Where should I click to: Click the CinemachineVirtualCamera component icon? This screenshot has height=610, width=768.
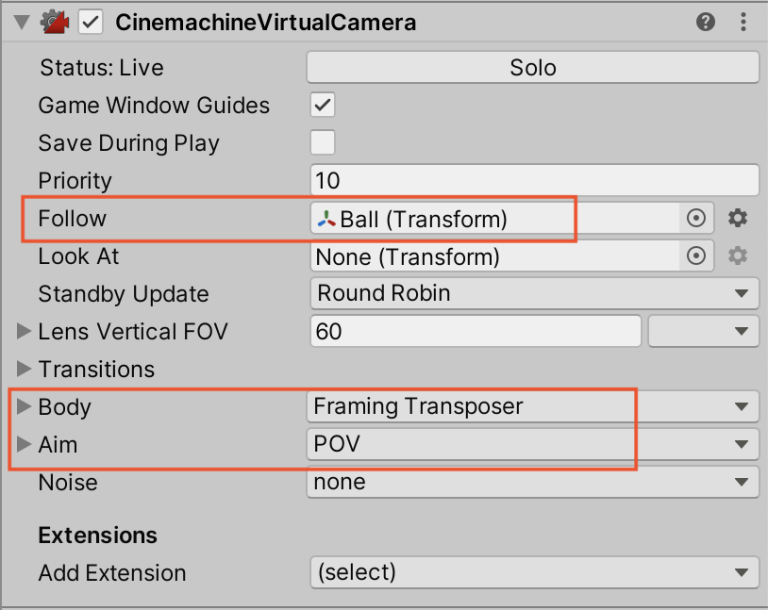55,21
